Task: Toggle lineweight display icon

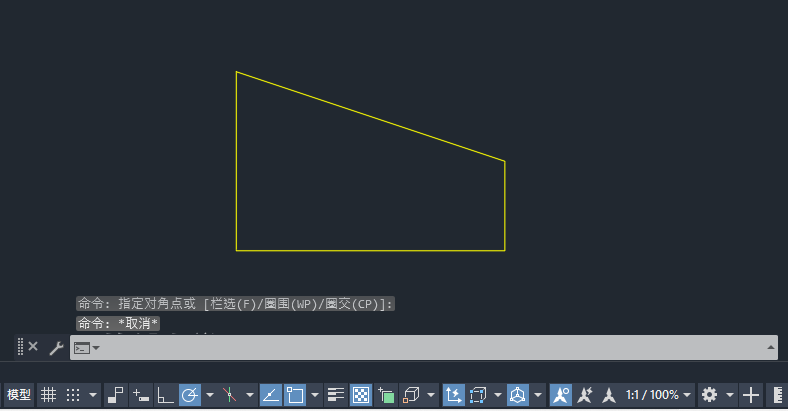Action: pyautogui.click(x=336, y=395)
